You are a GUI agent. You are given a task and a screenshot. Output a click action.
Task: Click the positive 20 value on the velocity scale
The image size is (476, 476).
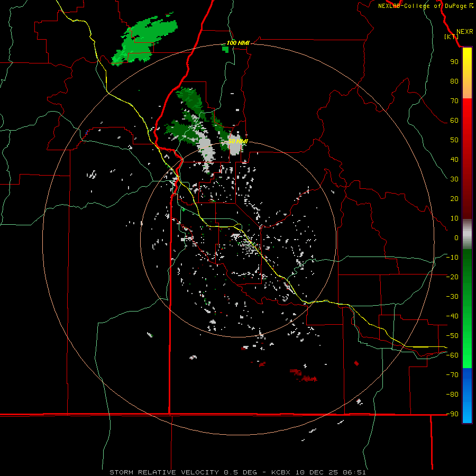click(454, 199)
